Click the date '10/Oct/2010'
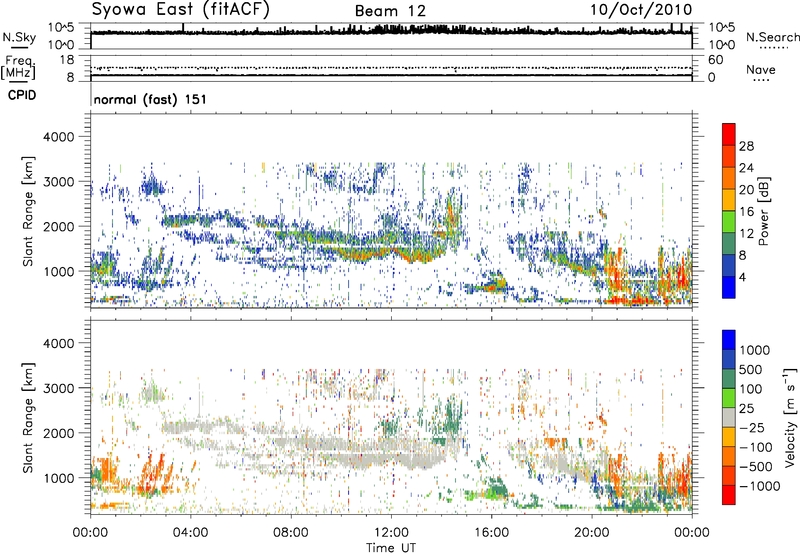The height and width of the screenshot is (554, 800). tap(641, 10)
